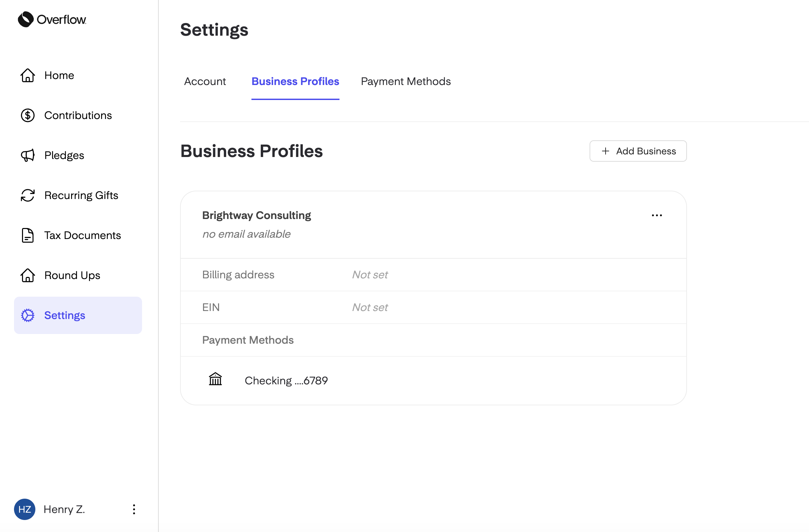Click the Contributions dollar icon

click(28, 116)
